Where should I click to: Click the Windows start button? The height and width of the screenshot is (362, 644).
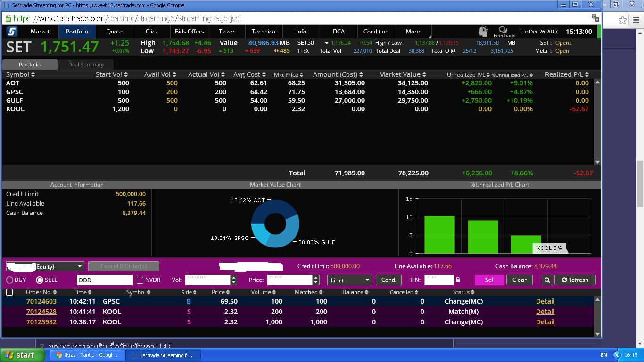pyautogui.click(x=23, y=355)
